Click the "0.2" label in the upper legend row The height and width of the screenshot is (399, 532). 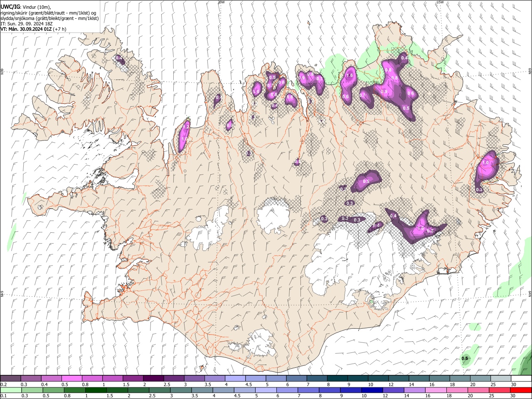point(4,384)
